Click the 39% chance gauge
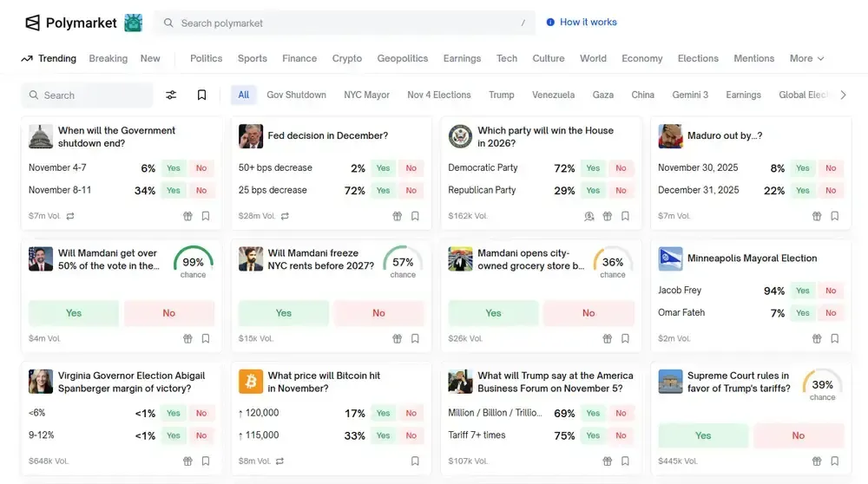This screenshot has width=868, height=484. (823, 385)
